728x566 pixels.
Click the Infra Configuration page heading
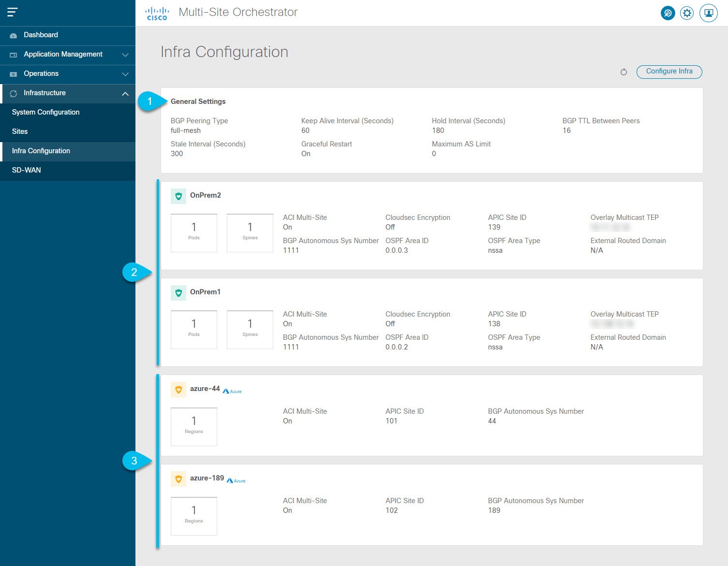[224, 52]
